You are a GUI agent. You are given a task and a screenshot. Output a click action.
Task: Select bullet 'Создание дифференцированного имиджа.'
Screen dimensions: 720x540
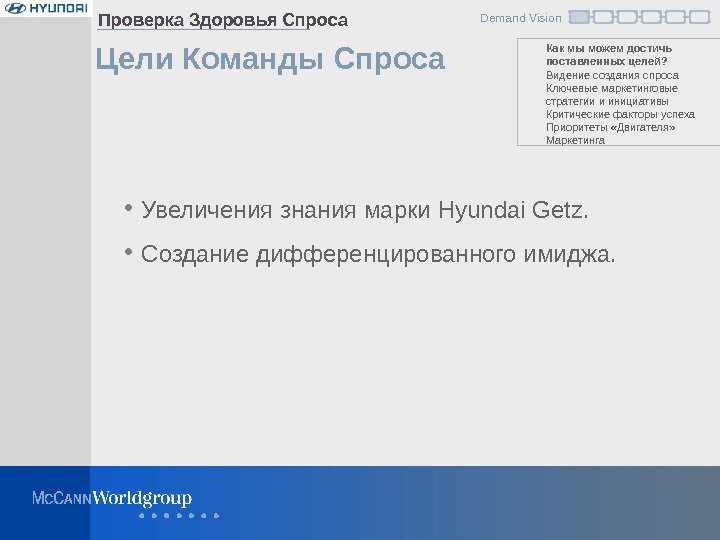point(378,254)
